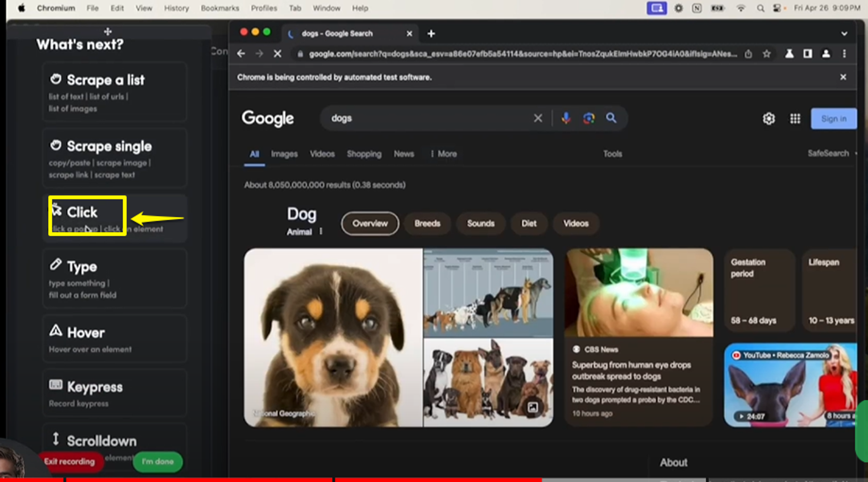This screenshot has width=868, height=482.
Task: Play the YouTube Rebecca Zamolo video
Action: pyautogui.click(x=790, y=385)
